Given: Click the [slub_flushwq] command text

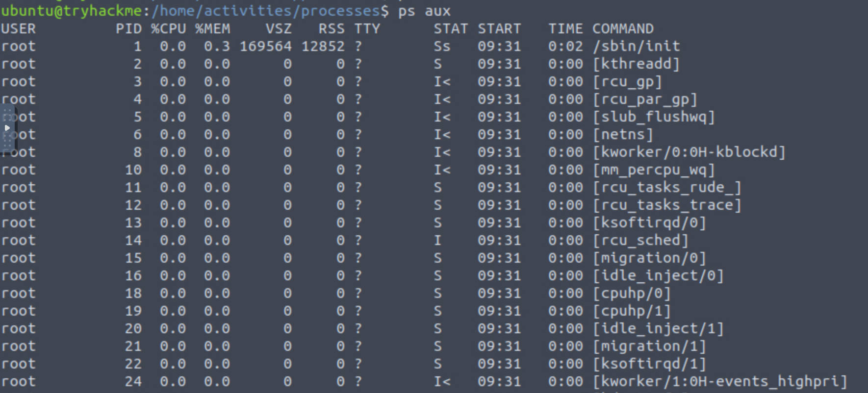Looking at the screenshot, I should tap(654, 117).
